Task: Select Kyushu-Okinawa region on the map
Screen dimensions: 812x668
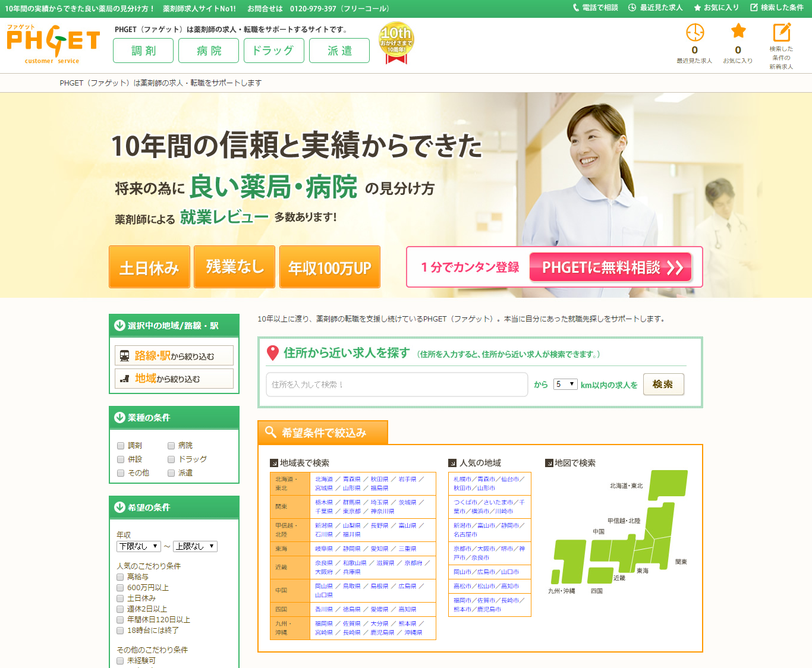Action: tap(569, 561)
